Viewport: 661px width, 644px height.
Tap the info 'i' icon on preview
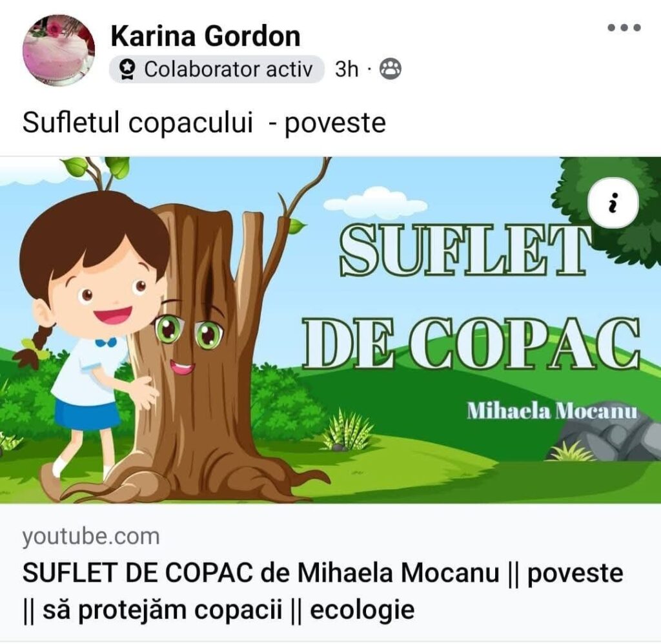[x=613, y=203]
